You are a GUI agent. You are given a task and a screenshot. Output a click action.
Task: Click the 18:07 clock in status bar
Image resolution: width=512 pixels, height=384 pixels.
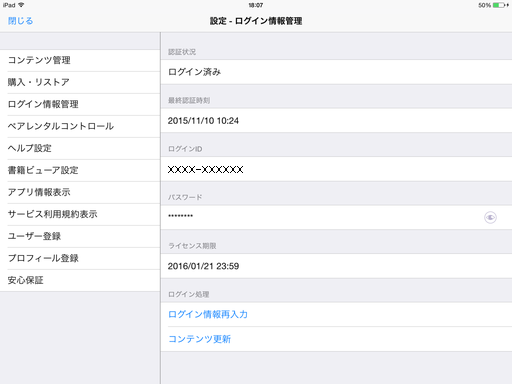pos(256,5)
